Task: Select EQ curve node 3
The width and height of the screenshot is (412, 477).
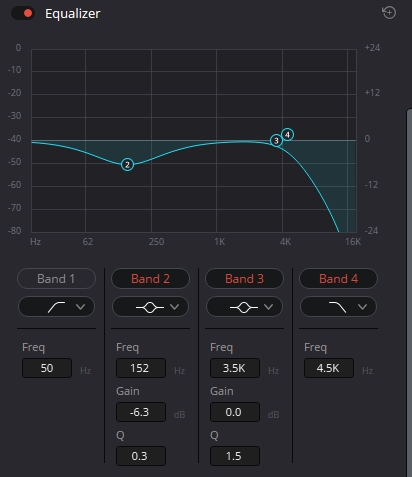Action: [276, 141]
